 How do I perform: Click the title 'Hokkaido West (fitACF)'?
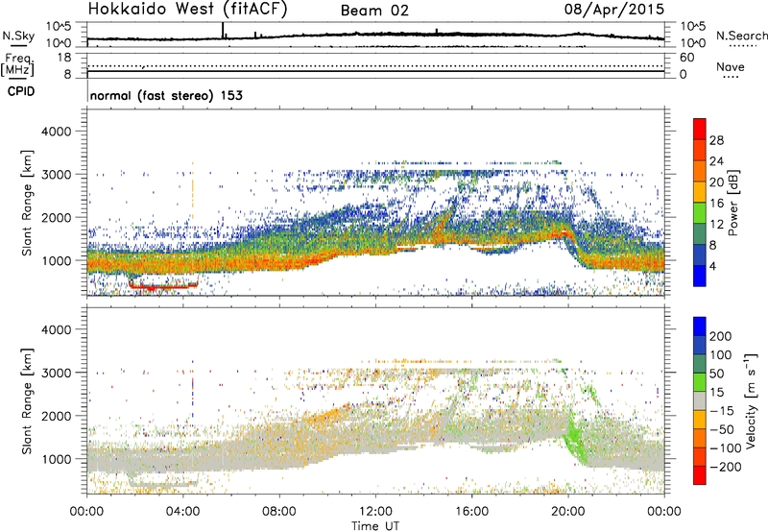[187, 10]
